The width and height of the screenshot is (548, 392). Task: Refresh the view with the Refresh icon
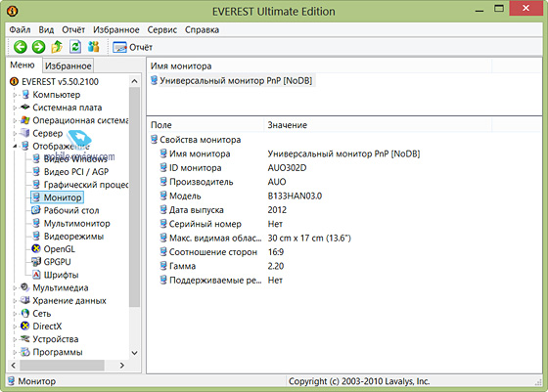pyautogui.click(x=75, y=47)
